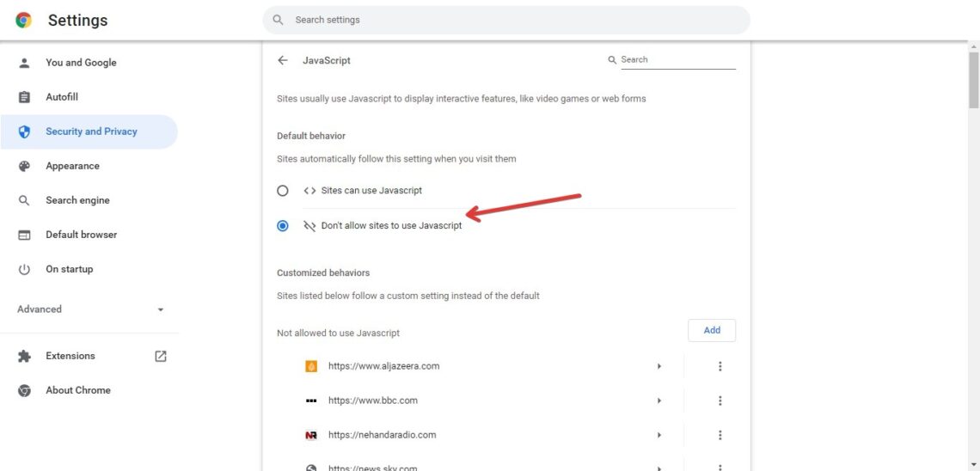980x471 pixels.
Task: Click the external link icon beside Extensions
Action: click(x=161, y=356)
